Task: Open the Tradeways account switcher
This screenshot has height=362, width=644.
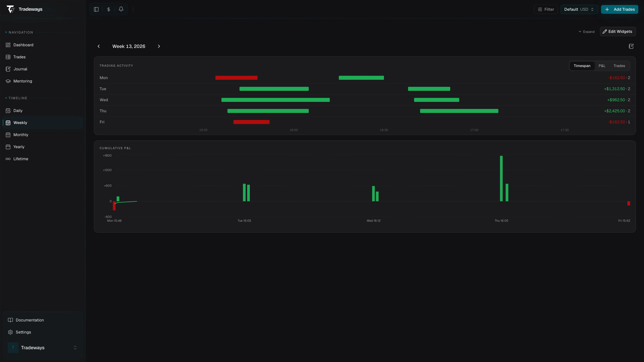Action: [42, 348]
